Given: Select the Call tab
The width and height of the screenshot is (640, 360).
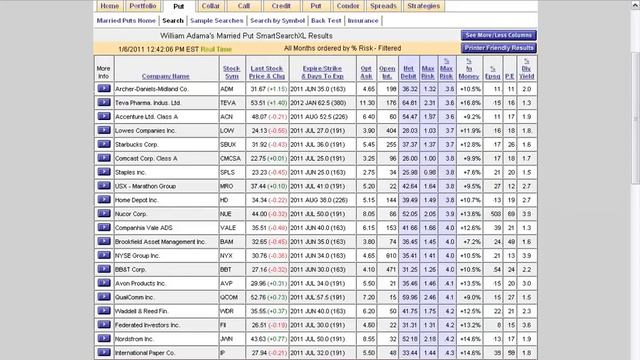Looking at the screenshot, I should click(x=244, y=6).
